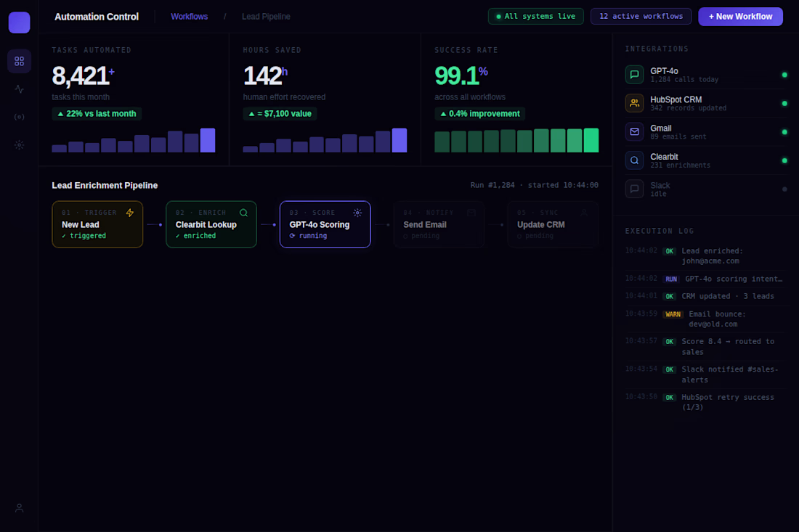Click the 0.4% improvement badge
The width and height of the screenshot is (799, 532).
(x=480, y=113)
